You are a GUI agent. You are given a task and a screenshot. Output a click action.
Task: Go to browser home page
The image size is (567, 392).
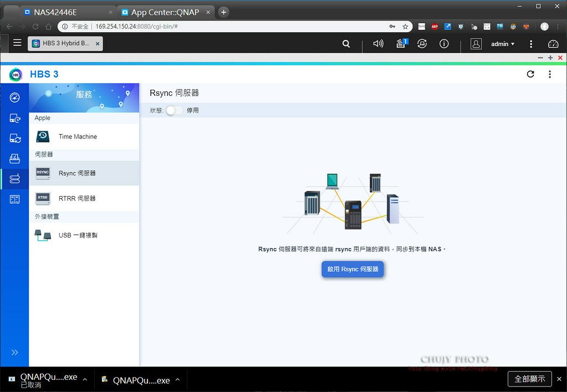click(48, 27)
